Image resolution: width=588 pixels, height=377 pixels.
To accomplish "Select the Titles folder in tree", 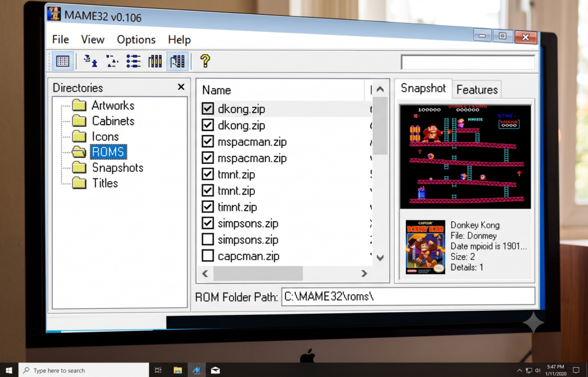I will [105, 183].
